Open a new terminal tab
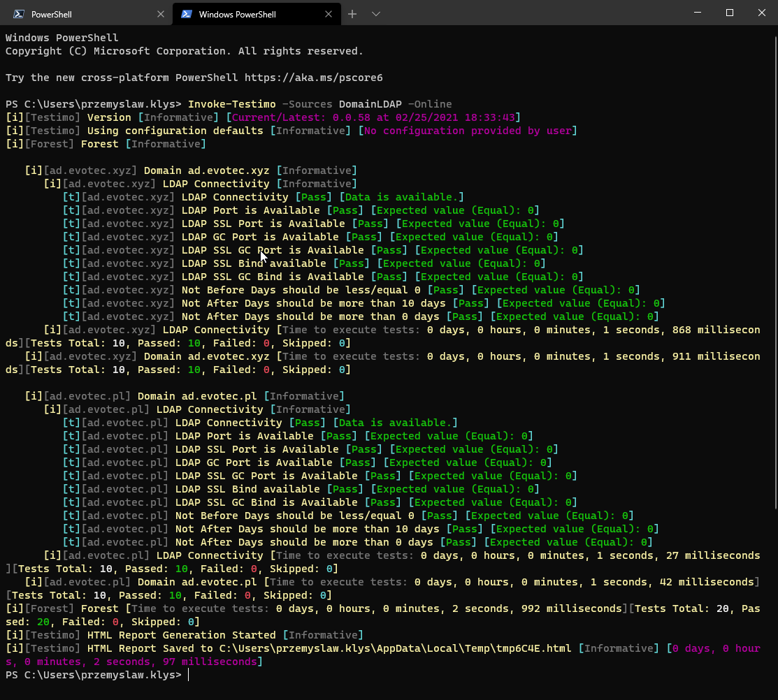Viewport: 778px width, 700px height. coord(352,14)
